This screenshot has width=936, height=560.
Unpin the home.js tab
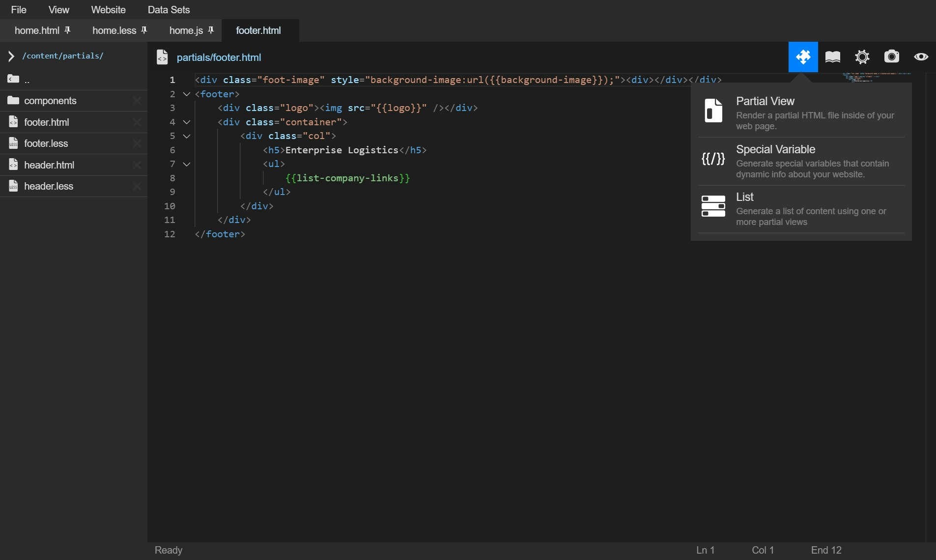pyautogui.click(x=211, y=30)
